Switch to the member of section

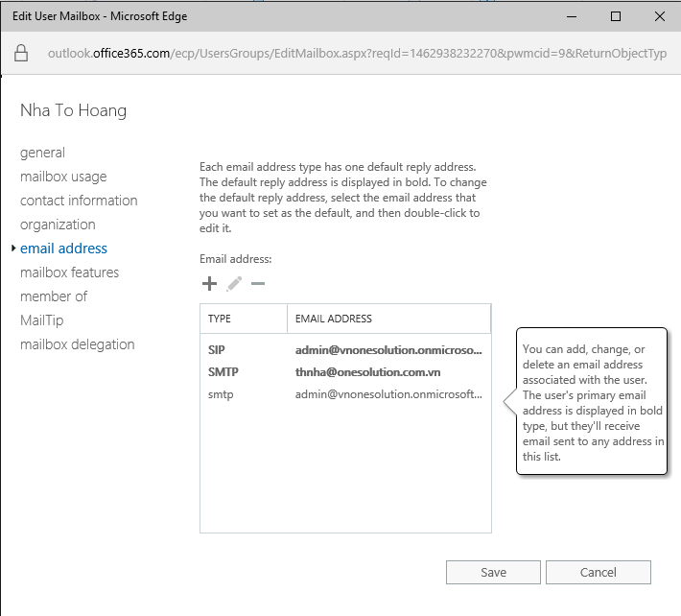pos(54,296)
